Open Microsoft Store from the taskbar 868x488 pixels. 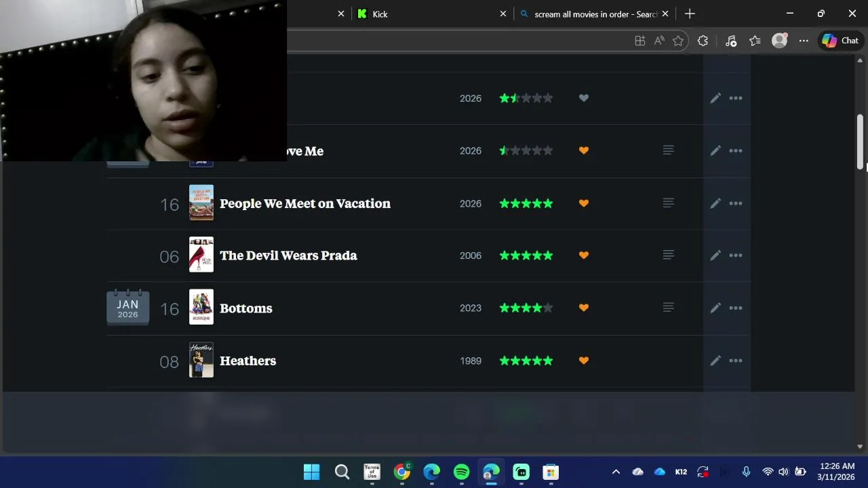[551, 472]
